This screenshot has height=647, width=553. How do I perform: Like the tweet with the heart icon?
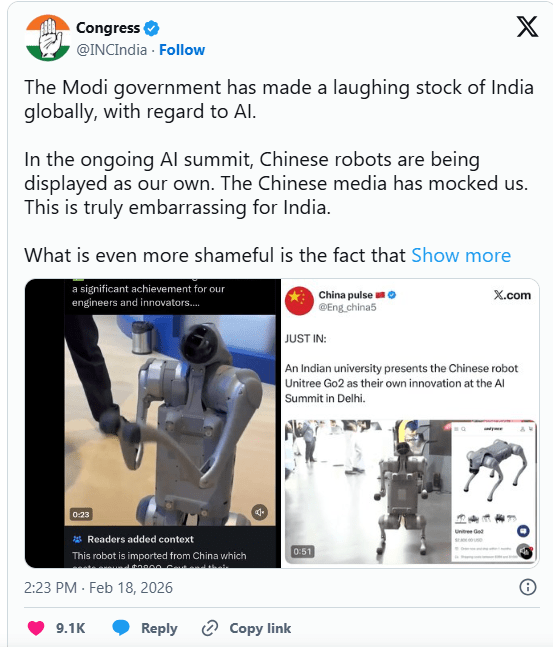tap(36, 628)
